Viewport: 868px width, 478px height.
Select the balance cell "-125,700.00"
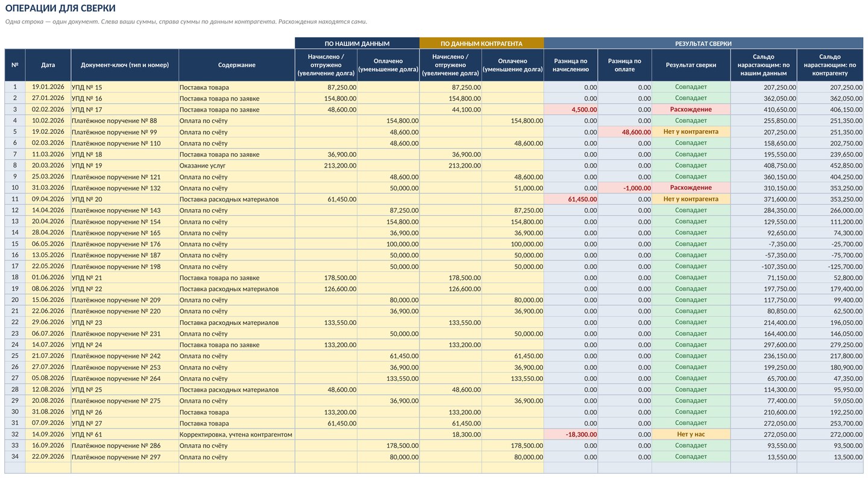[x=829, y=266]
